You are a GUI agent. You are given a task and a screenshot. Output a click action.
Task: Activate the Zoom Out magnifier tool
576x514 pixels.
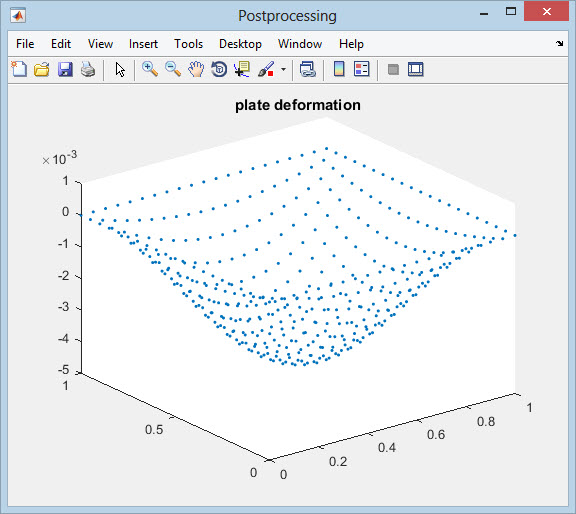tap(173, 69)
